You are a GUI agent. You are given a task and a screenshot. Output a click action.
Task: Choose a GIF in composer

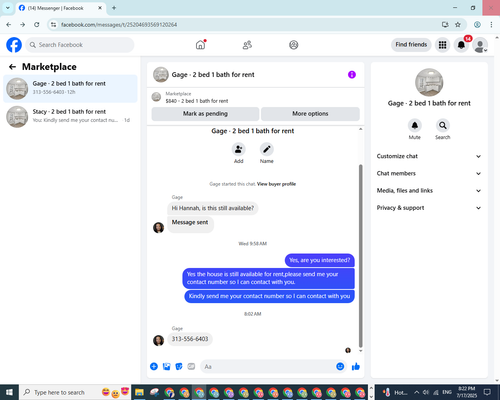coord(191,367)
